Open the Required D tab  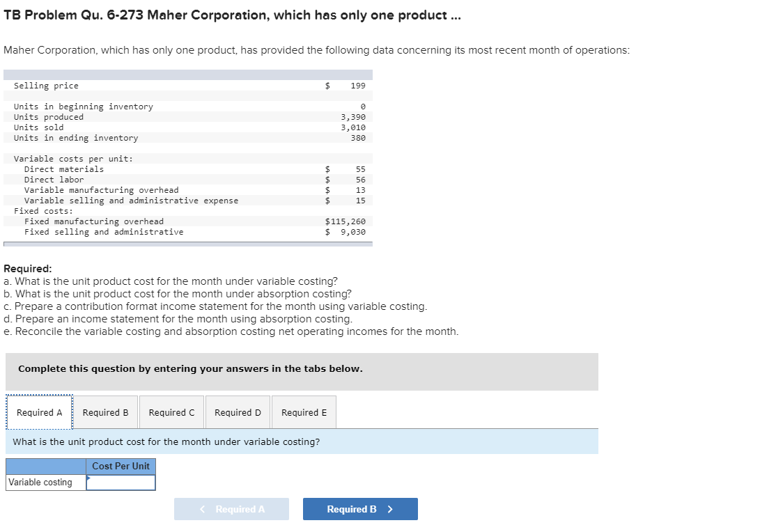coord(238,412)
